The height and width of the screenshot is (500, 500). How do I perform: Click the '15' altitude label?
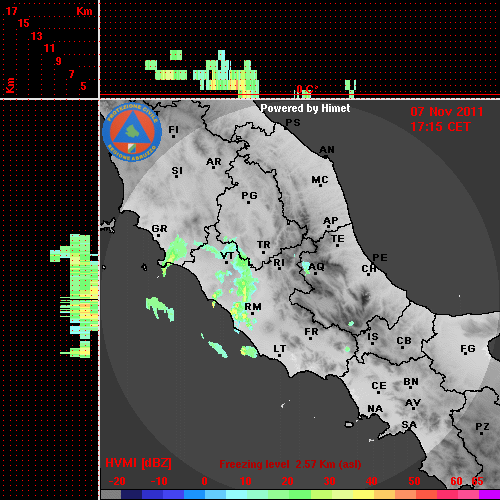24,23
